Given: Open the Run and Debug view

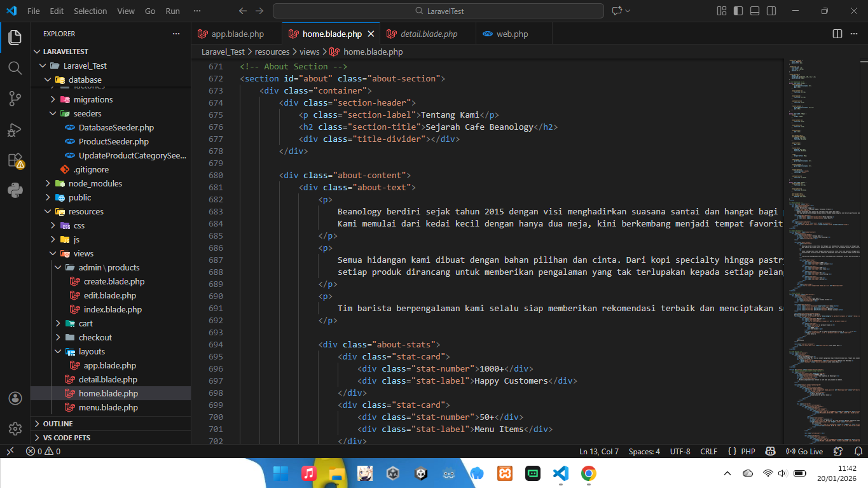Looking at the screenshot, I should point(15,129).
